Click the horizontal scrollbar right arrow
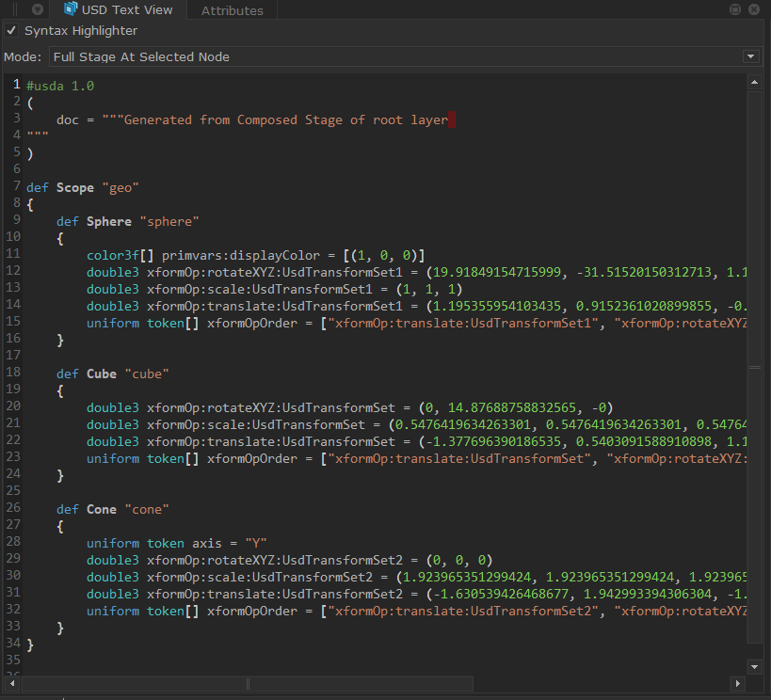 (737, 684)
